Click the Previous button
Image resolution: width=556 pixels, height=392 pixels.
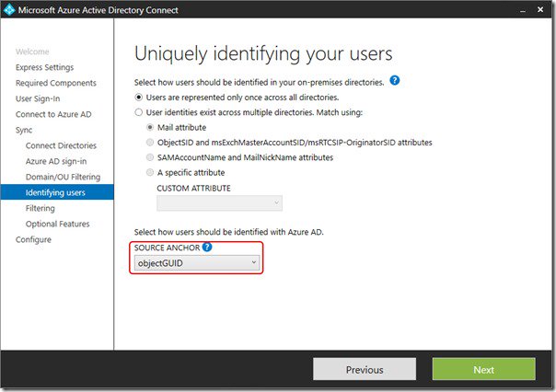[x=365, y=369]
